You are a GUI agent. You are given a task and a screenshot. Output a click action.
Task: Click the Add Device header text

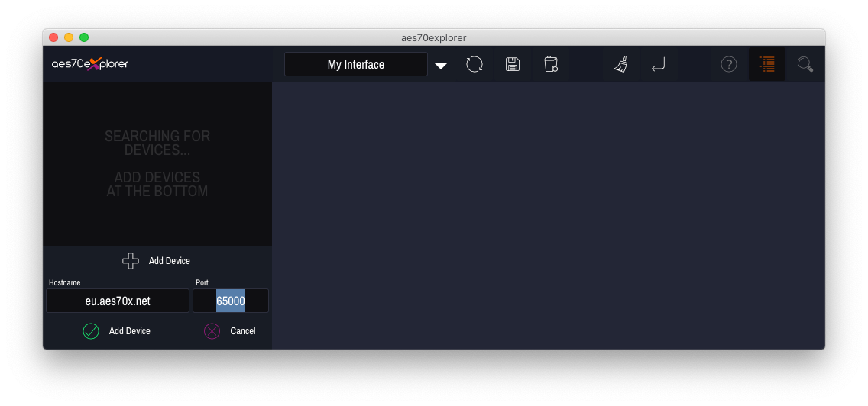point(170,261)
